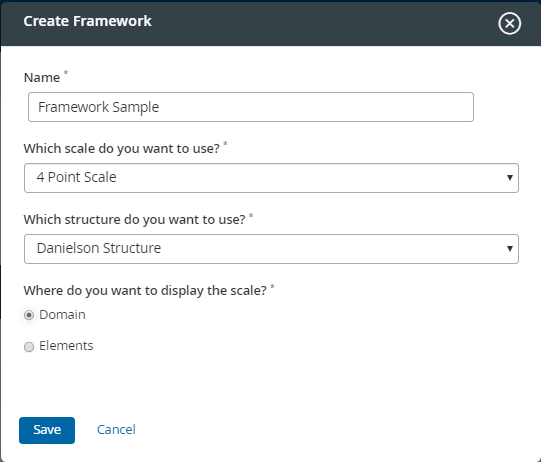Click the Domain option label

pyautogui.click(x=62, y=315)
